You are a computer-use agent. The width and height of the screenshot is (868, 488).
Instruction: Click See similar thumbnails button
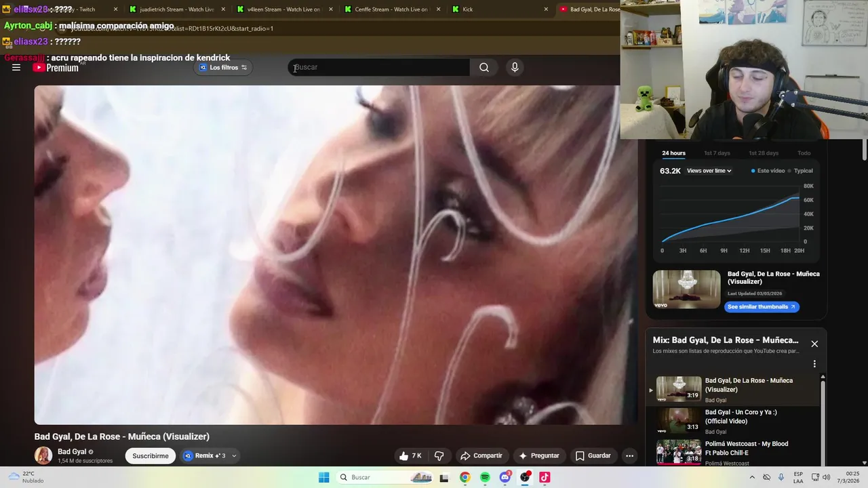coord(762,306)
